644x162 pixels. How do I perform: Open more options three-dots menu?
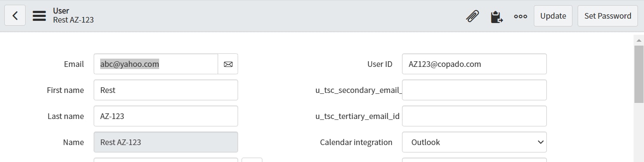[520, 16]
